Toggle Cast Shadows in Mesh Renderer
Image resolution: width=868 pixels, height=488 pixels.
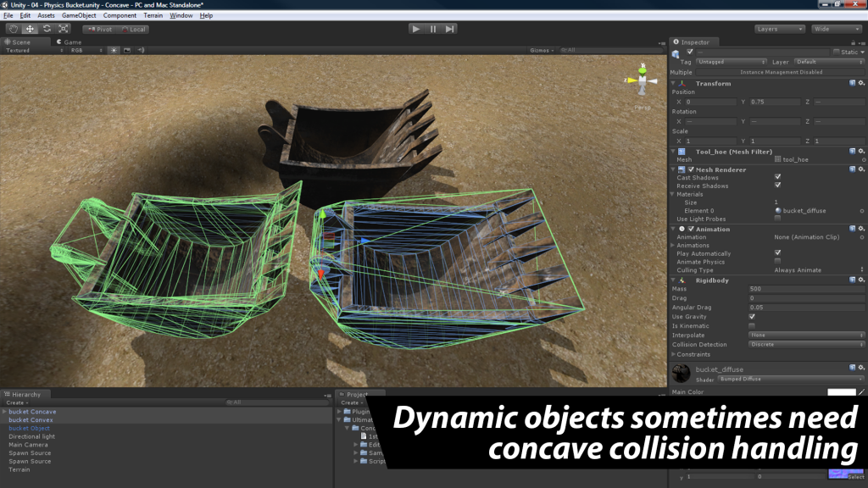[778, 178]
